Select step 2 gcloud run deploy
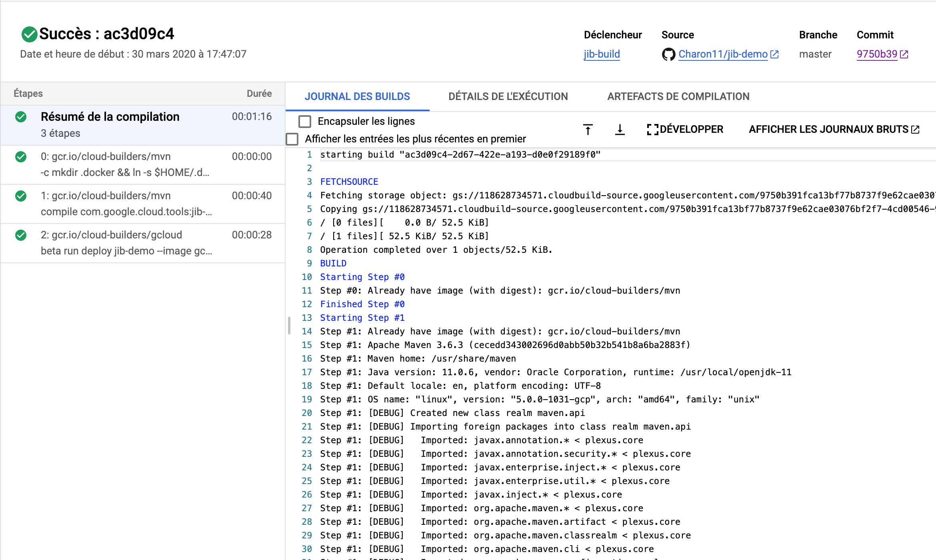 point(142,243)
